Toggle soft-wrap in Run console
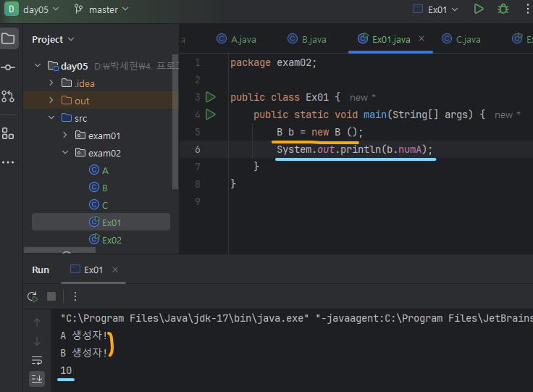533x392 pixels. (37, 359)
